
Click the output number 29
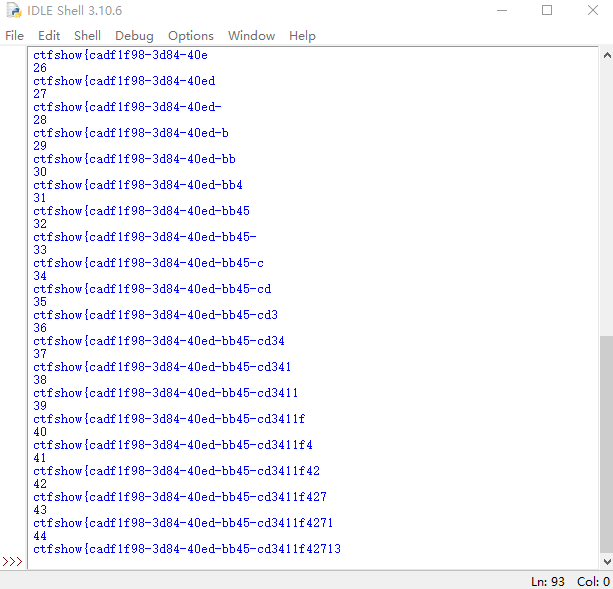click(40, 146)
